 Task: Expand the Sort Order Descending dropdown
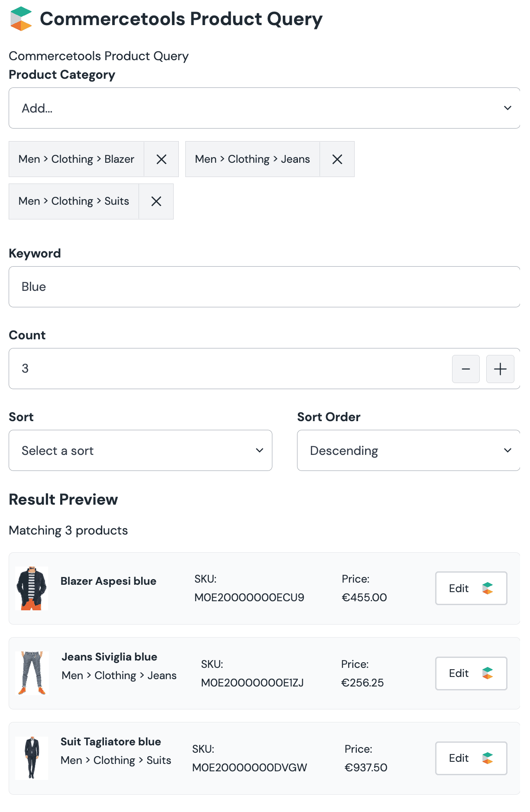(408, 451)
